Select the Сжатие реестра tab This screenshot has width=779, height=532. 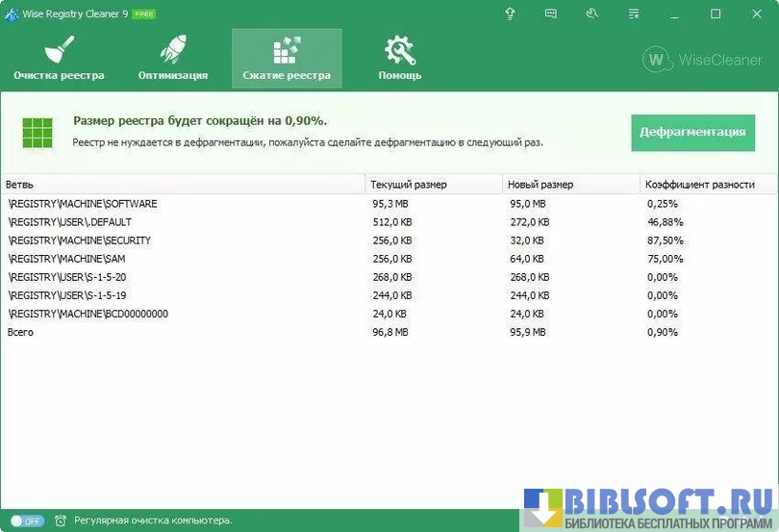286,58
